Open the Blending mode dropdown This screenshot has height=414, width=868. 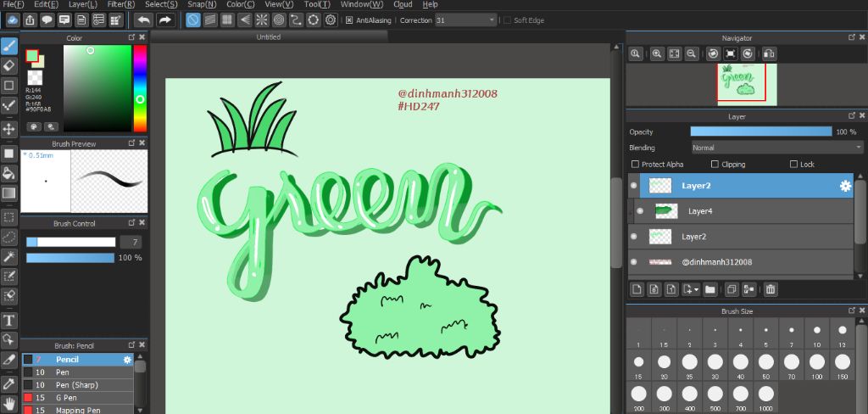(776, 148)
